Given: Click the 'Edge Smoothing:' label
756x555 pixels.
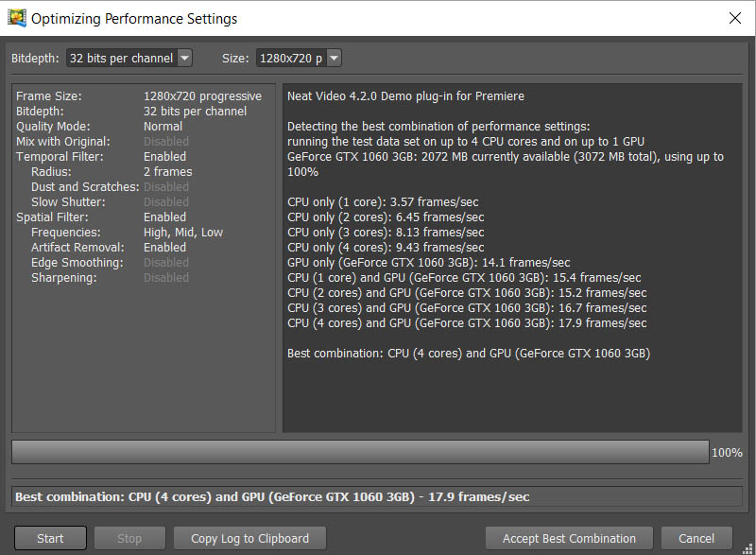Looking at the screenshot, I should click(x=77, y=262).
